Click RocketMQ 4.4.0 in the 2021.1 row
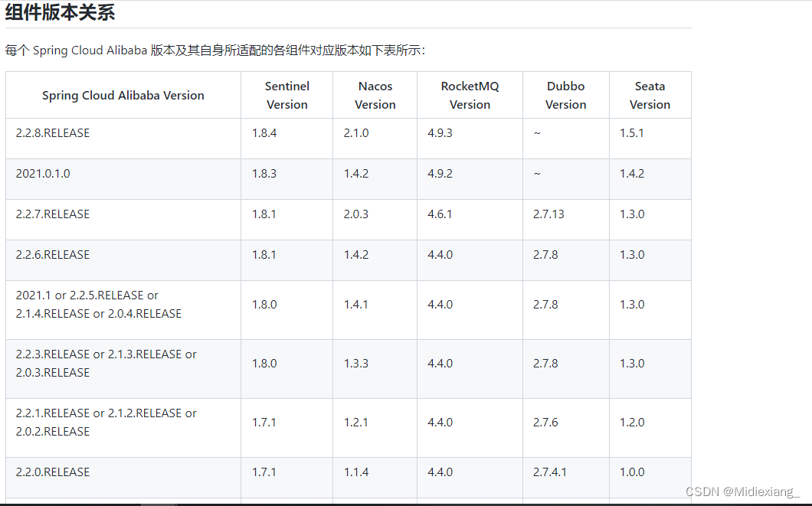 [440, 304]
